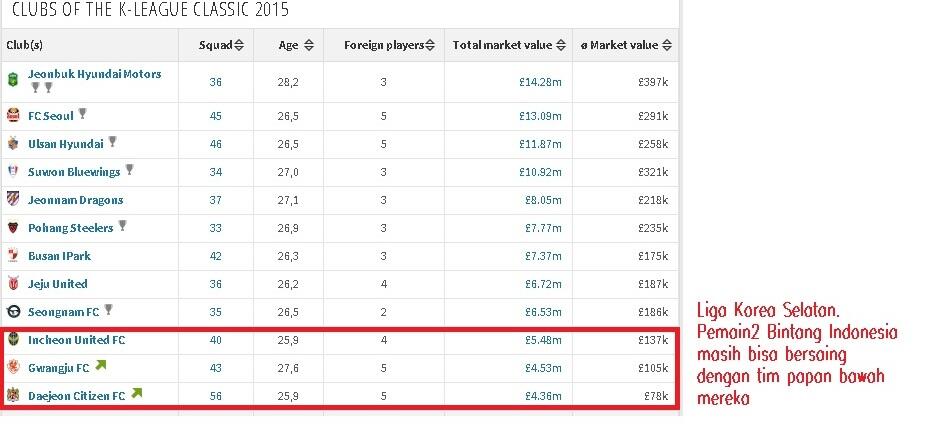Click the trophy icon next to FC Seoul

tap(82, 113)
